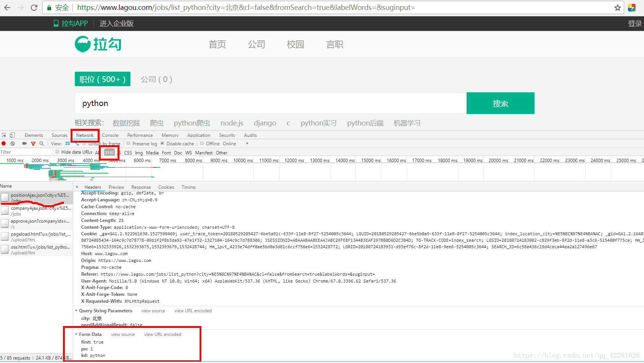Filter requests by Font type
The width and height of the screenshot is (644, 363).
pyautogui.click(x=166, y=153)
